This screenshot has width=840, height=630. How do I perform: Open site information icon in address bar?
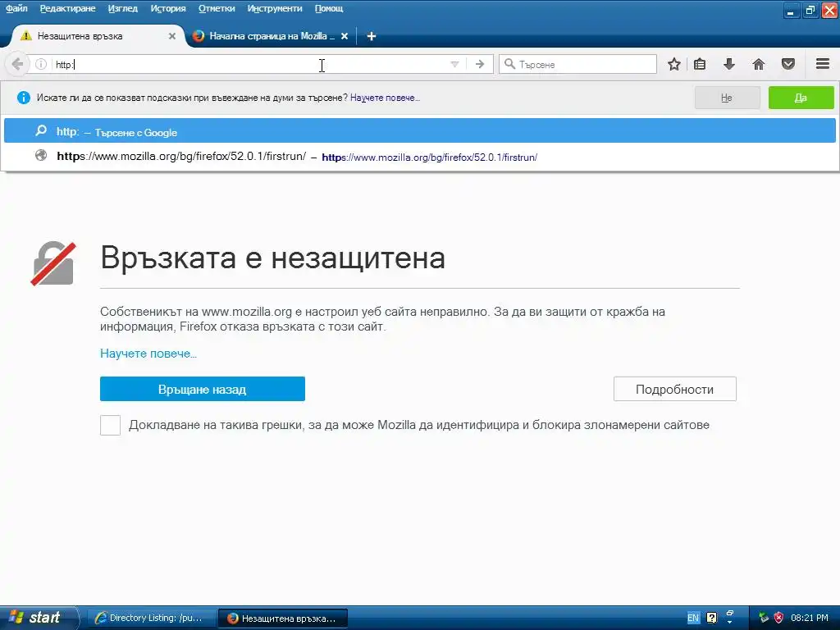(x=41, y=64)
